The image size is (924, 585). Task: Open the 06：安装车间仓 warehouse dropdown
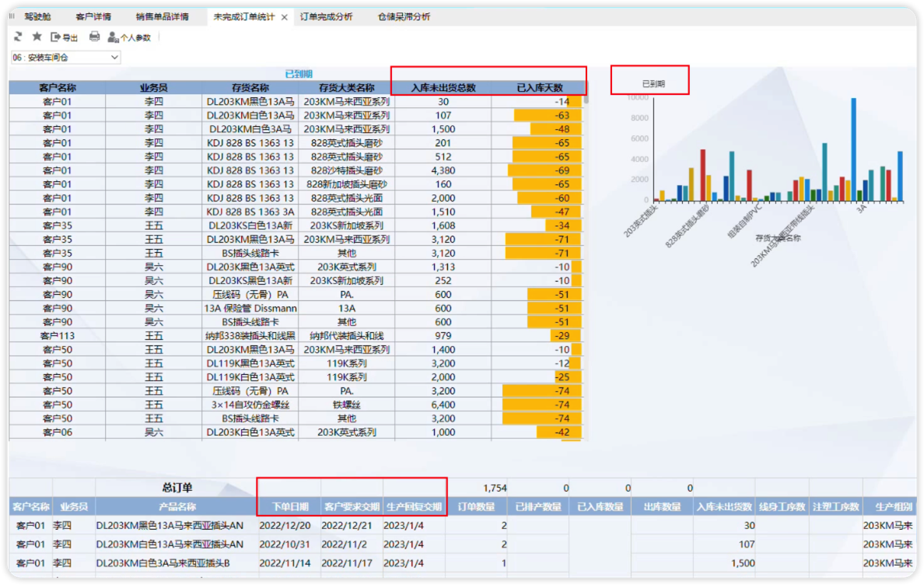pyautogui.click(x=65, y=57)
